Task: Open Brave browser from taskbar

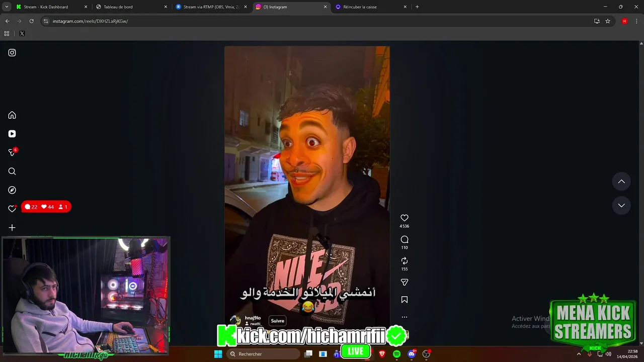Action: (382, 354)
